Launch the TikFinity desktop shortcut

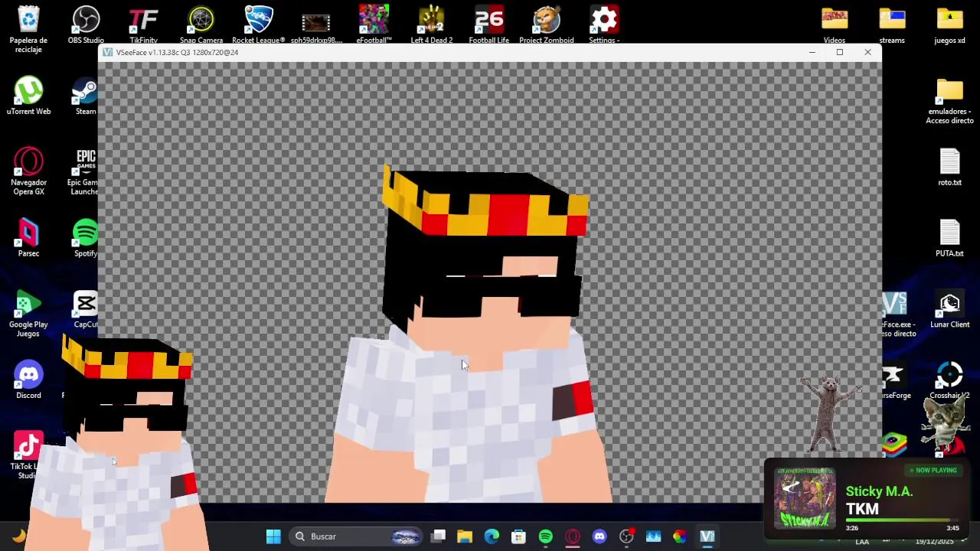[x=143, y=25]
